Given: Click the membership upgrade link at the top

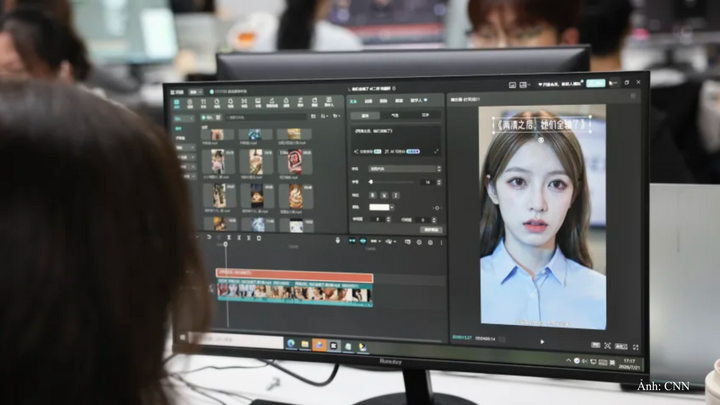Looking at the screenshot, I should [560, 84].
